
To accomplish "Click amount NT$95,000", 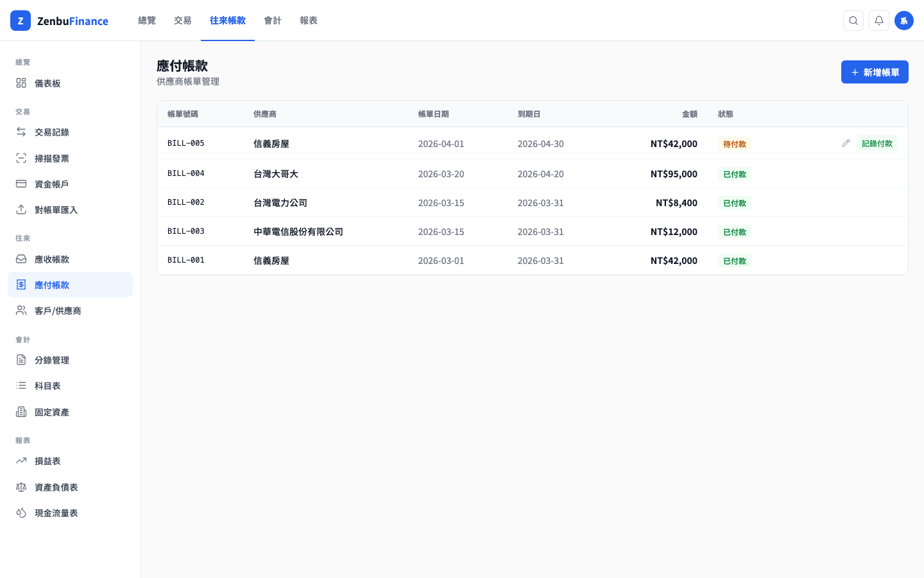I will pos(674,173).
